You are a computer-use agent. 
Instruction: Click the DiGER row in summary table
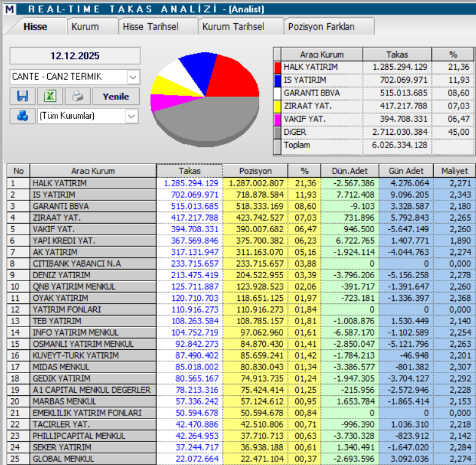(374, 132)
